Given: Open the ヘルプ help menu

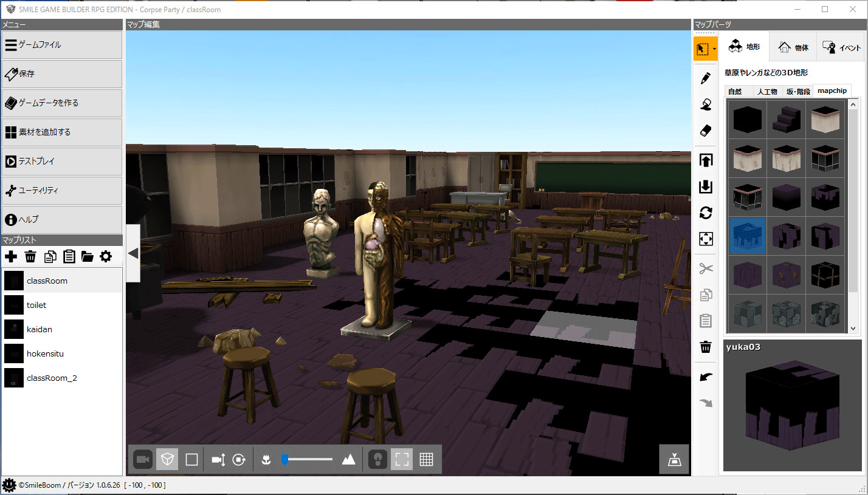Looking at the screenshot, I should tap(62, 220).
